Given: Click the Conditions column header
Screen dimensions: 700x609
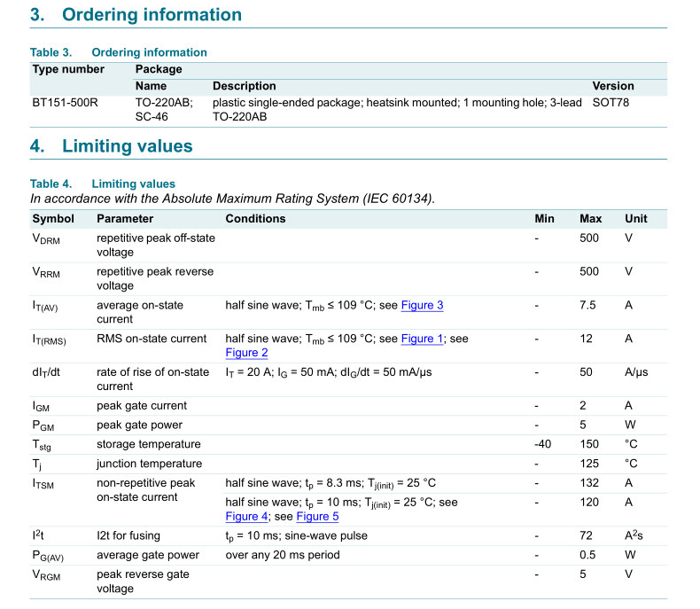Looking at the screenshot, I should 255,219.
